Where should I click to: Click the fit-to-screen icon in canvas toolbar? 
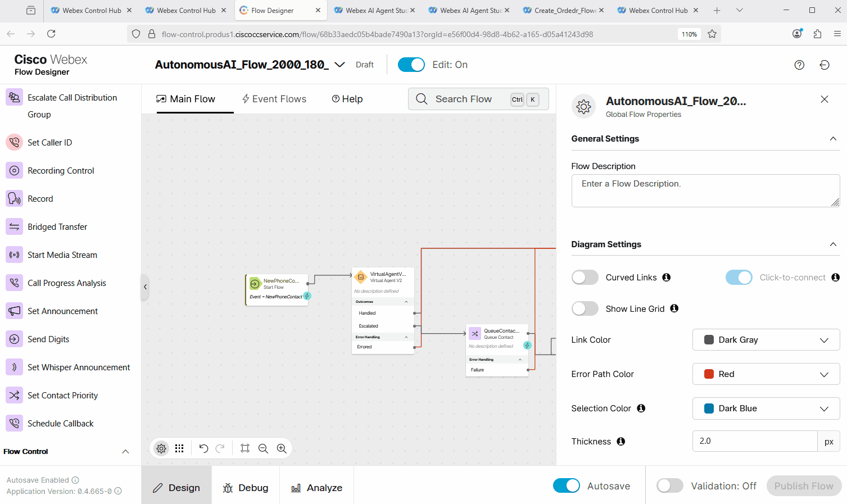245,448
